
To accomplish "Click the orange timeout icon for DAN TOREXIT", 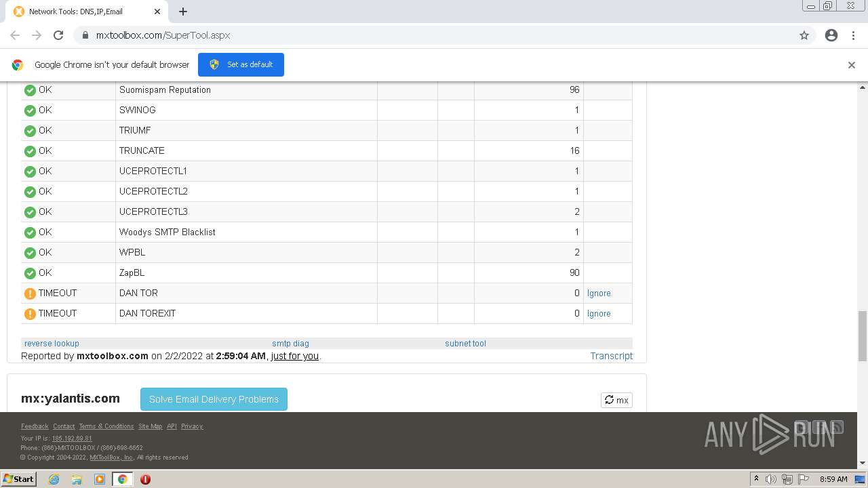I will 30,314.
